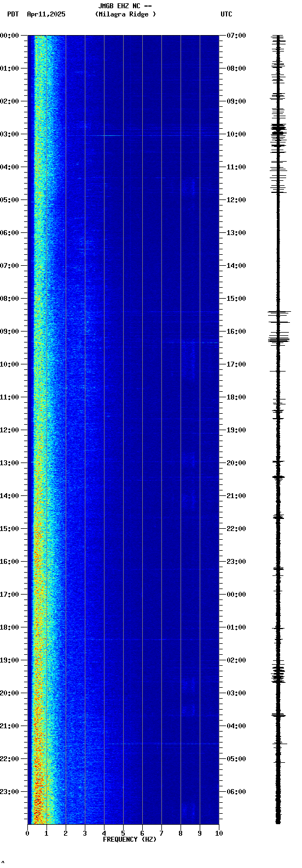Click the seismogram spike near 15:30 UTC
The height and width of the screenshot is (868, 302).
click(278, 312)
